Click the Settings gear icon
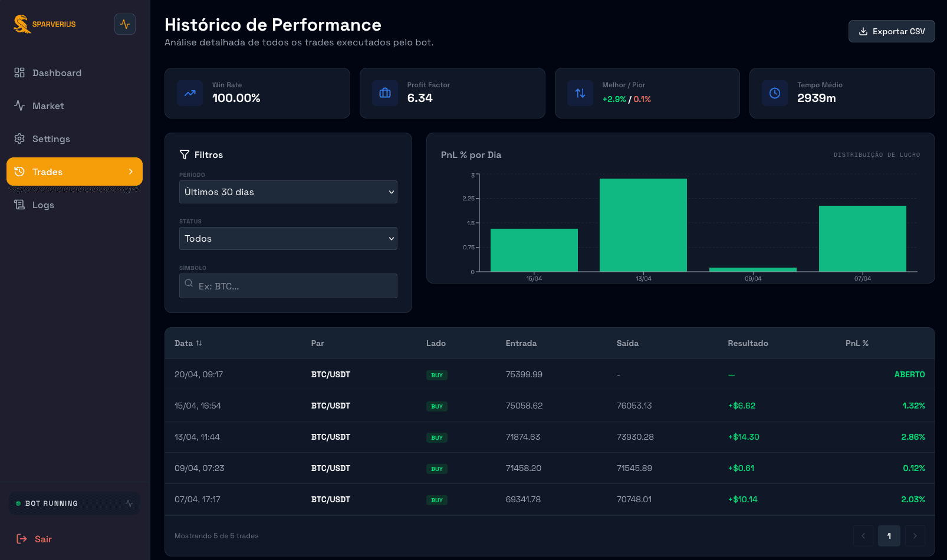947x560 pixels. click(18, 139)
